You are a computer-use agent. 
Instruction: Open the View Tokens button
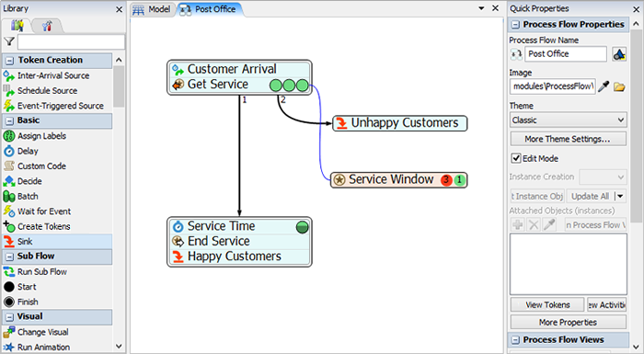(x=547, y=304)
